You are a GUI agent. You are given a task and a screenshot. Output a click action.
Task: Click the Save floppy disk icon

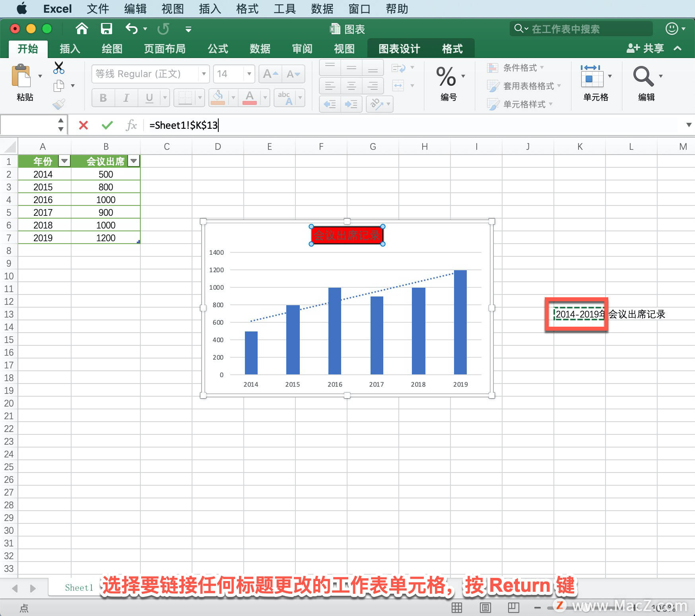(107, 29)
